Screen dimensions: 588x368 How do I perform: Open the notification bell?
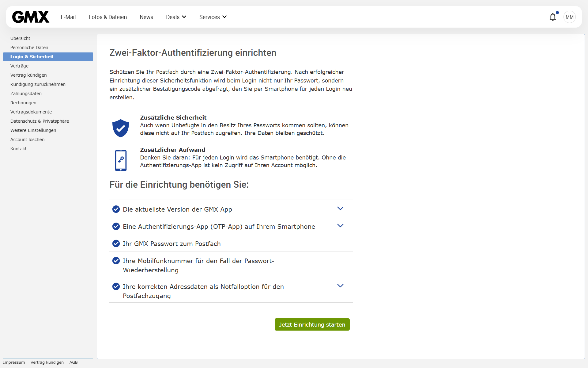552,17
